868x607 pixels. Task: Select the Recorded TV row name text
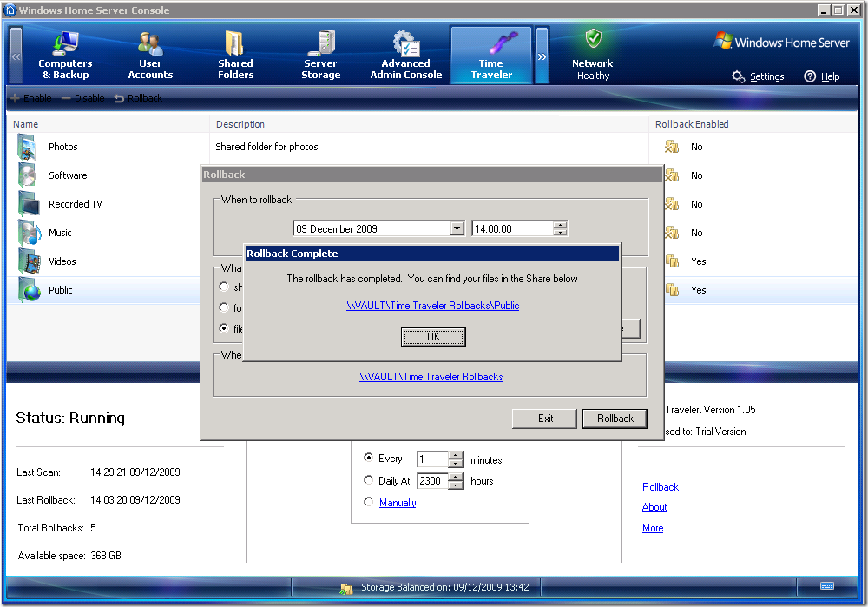coord(76,204)
